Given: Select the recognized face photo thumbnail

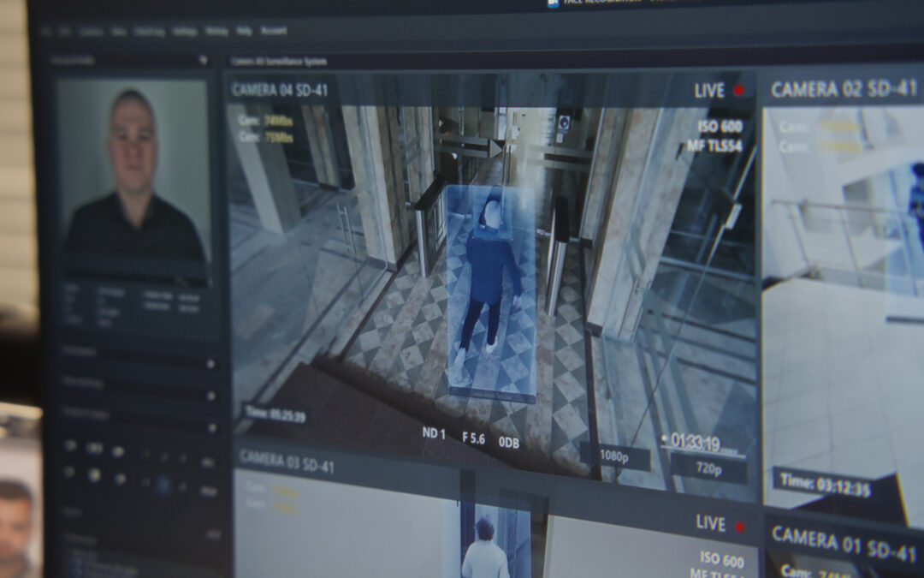Looking at the screenshot, I should [x=133, y=171].
